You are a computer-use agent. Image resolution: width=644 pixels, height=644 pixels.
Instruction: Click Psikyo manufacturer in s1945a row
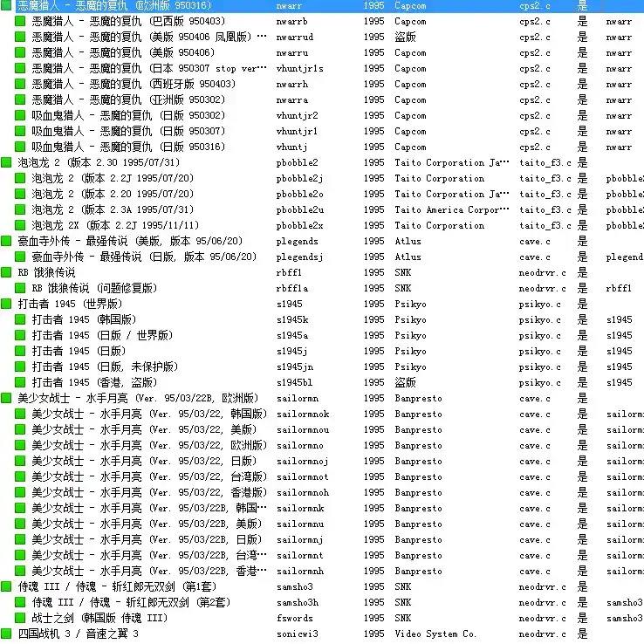(x=410, y=336)
